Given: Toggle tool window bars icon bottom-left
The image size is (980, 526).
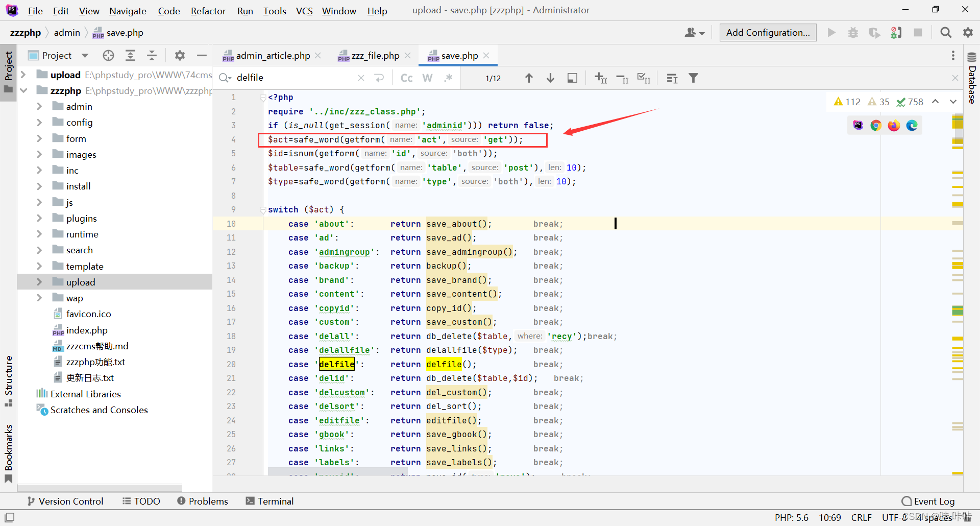Looking at the screenshot, I should [x=9, y=517].
